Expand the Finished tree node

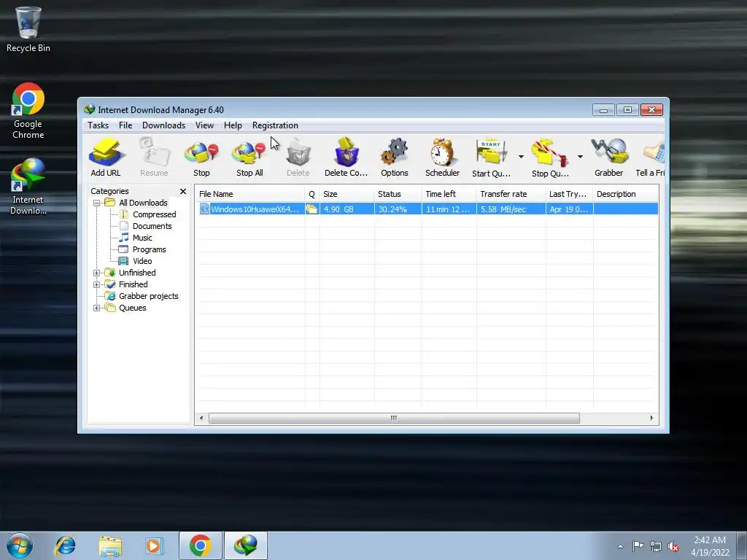click(97, 285)
